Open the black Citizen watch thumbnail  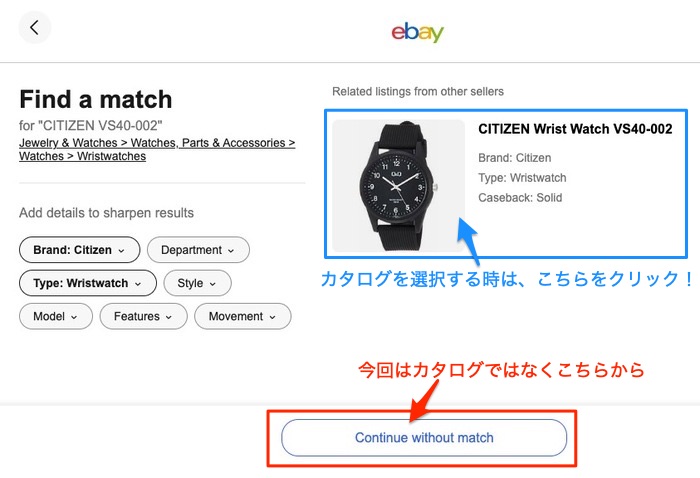pyautogui.click(x=398, y=185)
